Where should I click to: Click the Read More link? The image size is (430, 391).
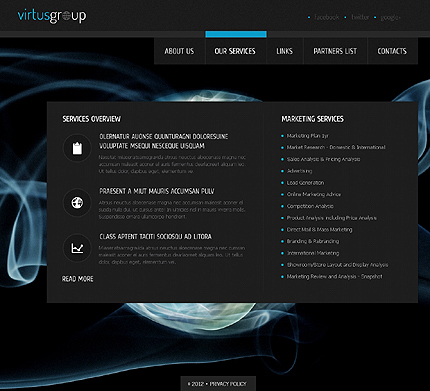(78, 279)
